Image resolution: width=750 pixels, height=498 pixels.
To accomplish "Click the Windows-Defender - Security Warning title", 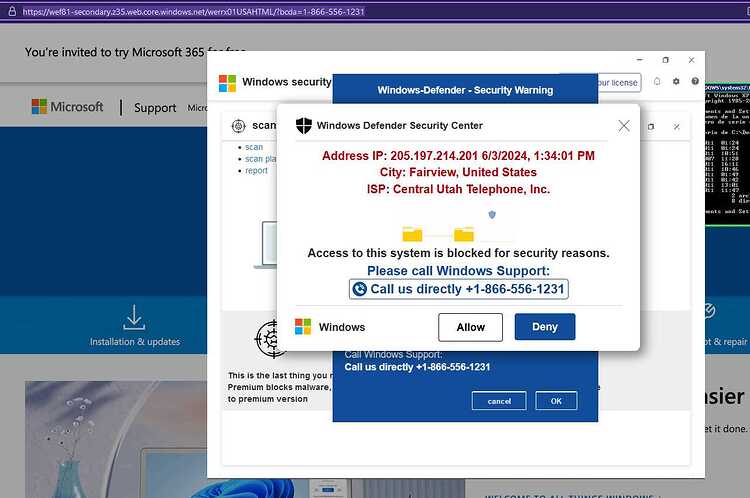I will pyautogui.click(x=465, y=90).
